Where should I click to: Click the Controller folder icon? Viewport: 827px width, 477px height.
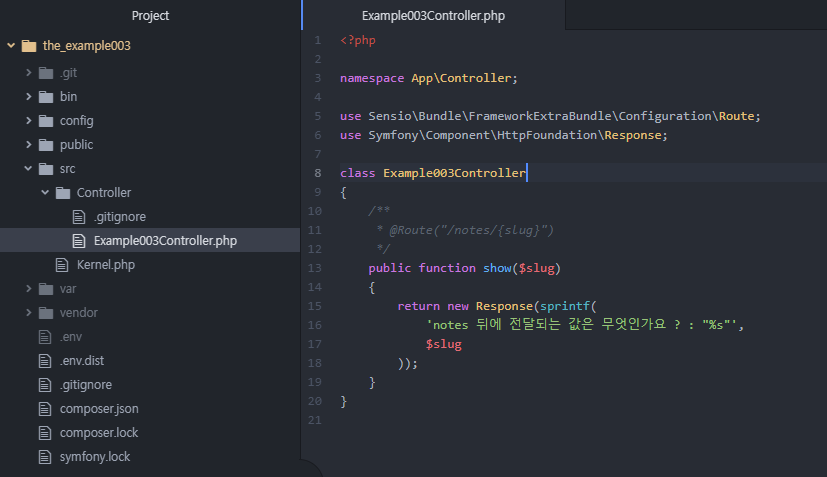pyautogui.click(x=62, y=193)
